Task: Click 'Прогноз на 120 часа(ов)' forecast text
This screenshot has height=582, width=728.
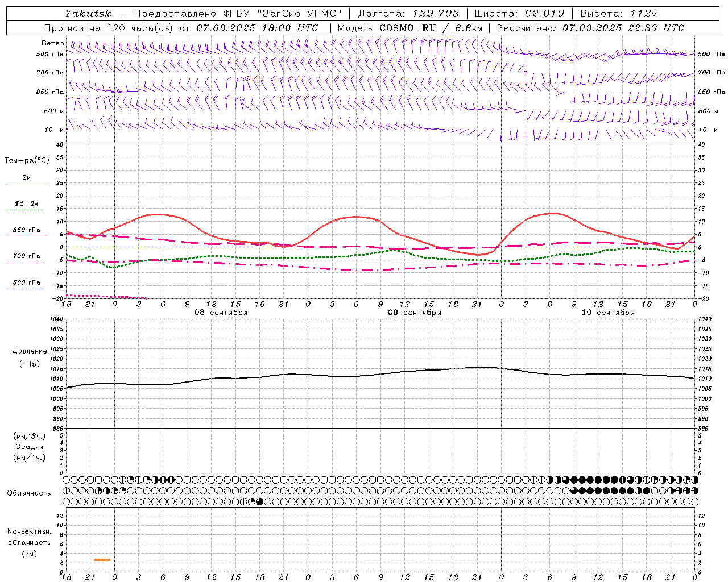Action: click(109, 28)
